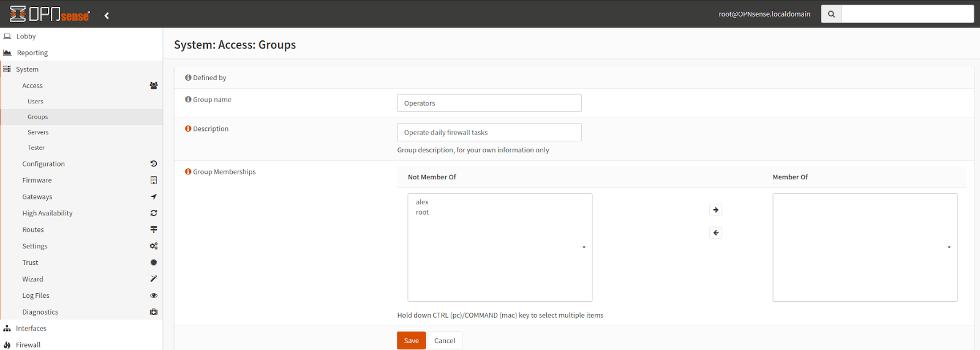The height and width of the screenshot is (350, 980).
Task: Expand the Firmware menu section
Action: click(x=37, y=181)
